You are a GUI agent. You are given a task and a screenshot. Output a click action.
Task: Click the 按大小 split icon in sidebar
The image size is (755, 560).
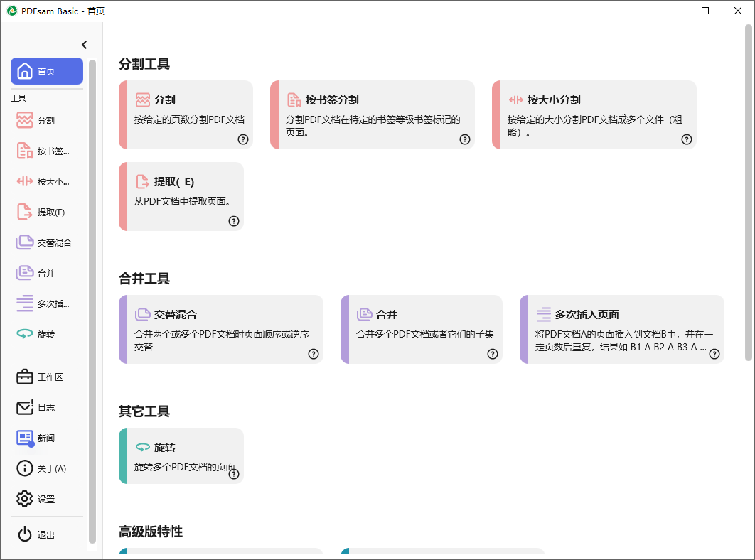click(26, 181)
